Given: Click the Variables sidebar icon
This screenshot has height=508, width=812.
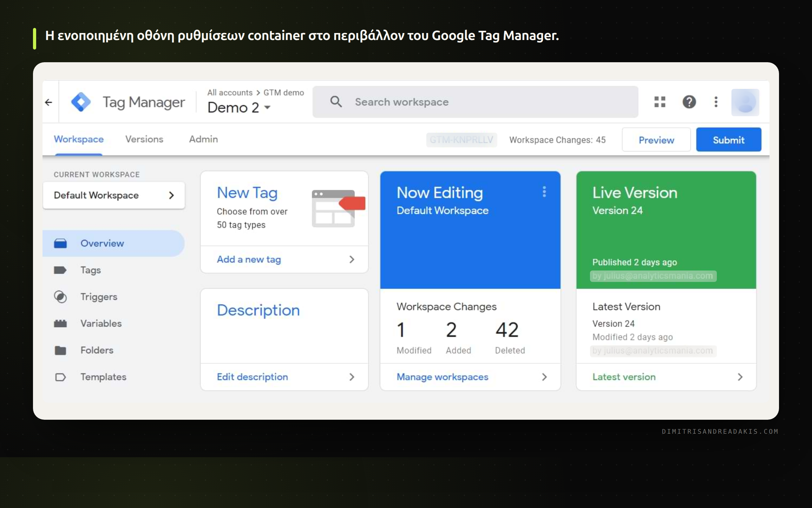Looking at the screenshot, I should pos(60,324).
